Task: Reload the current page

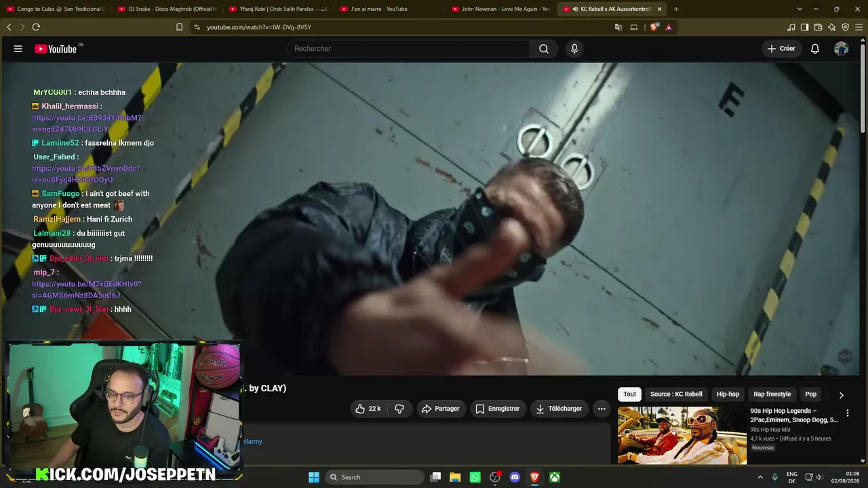Action: click(x=36, y=27)
